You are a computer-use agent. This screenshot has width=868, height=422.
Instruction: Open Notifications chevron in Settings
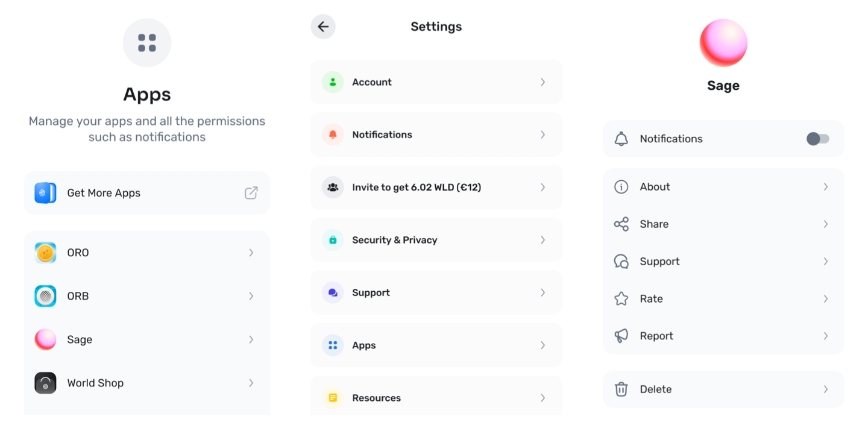point(543,134)
